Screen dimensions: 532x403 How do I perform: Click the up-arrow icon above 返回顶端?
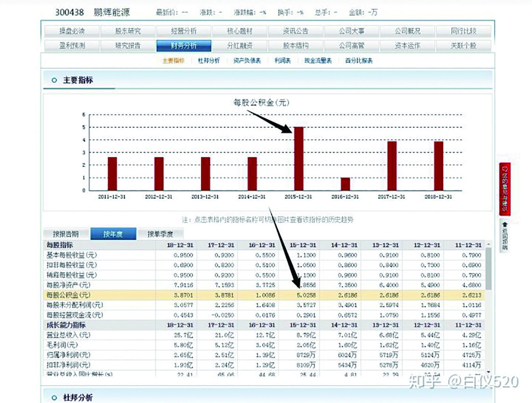coord(505,224)
